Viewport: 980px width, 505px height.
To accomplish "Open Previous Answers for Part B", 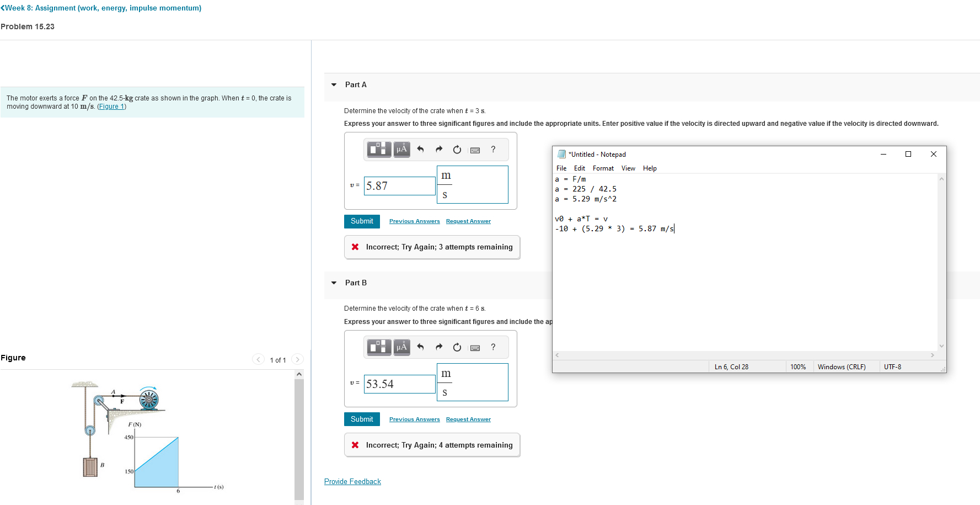I will pyautogui.click(x=415, y=419).
